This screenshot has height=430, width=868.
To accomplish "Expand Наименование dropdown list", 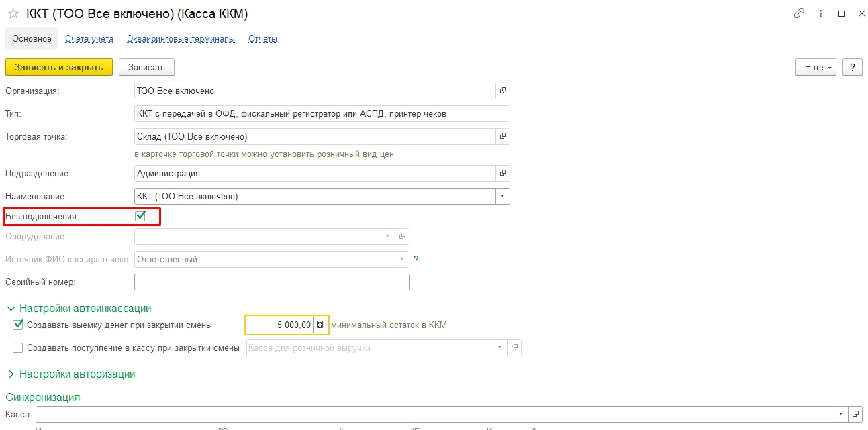I will (503, 196).
